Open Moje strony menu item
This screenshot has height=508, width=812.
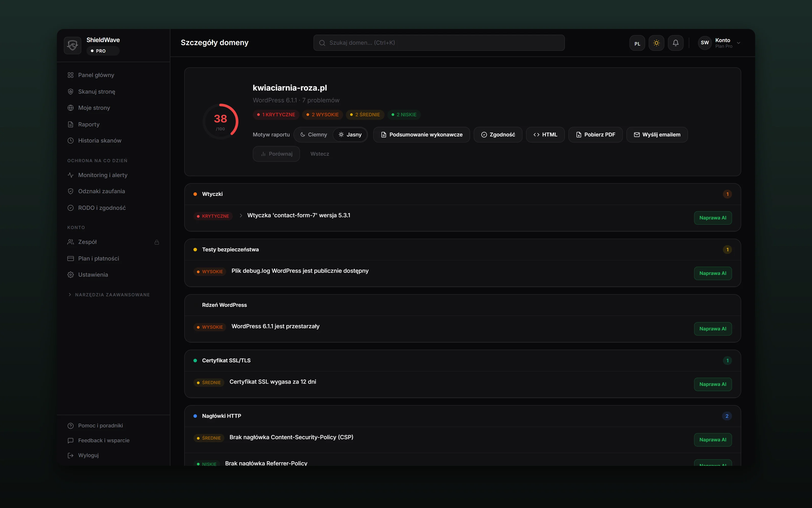113,108
